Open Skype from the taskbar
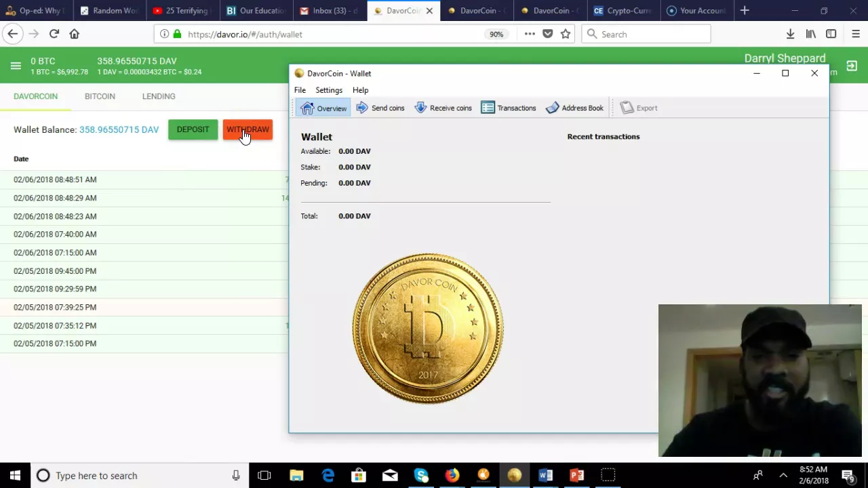 (x=421, y=475)
